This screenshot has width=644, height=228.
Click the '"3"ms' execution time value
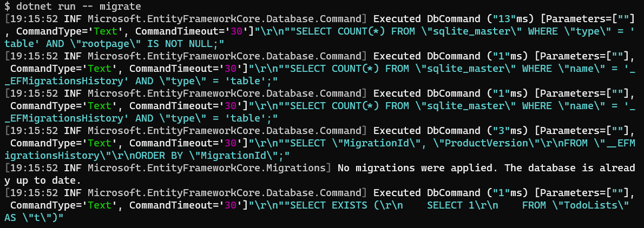click(x=507, y=131)
